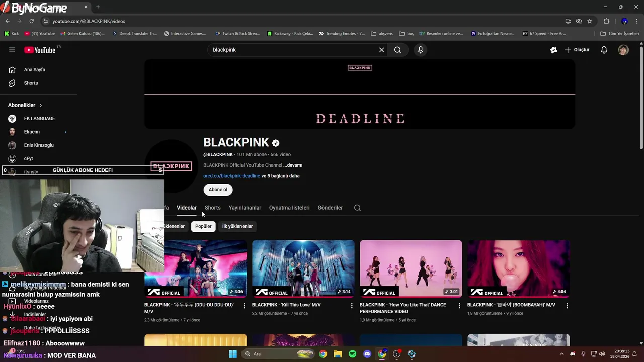Open Kill This Love video thumbnail

pyautogui.click(x=303, y=269)
